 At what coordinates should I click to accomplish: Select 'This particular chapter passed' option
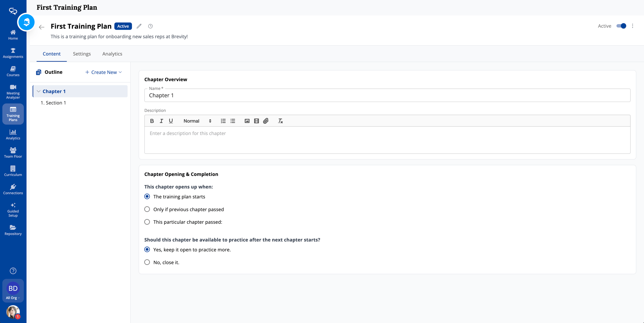click(x=147, y=222)
